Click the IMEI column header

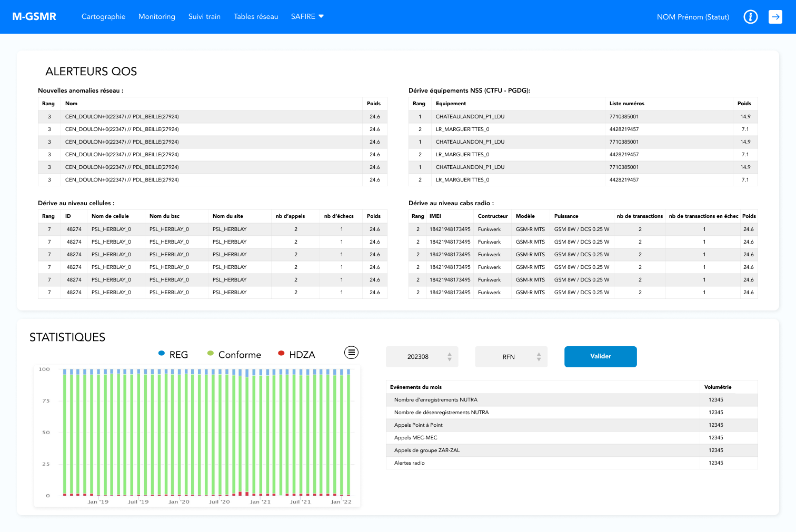tap(435, 216)
